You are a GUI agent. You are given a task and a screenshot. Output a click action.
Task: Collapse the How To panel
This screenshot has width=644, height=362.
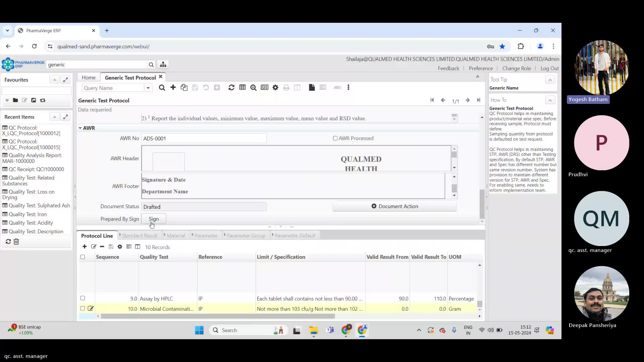(550, 100)
